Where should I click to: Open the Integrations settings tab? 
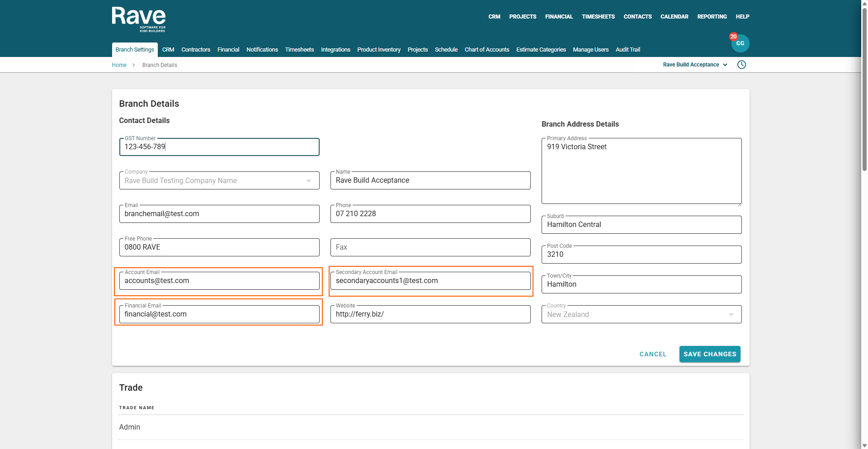[x=335, y=50]
